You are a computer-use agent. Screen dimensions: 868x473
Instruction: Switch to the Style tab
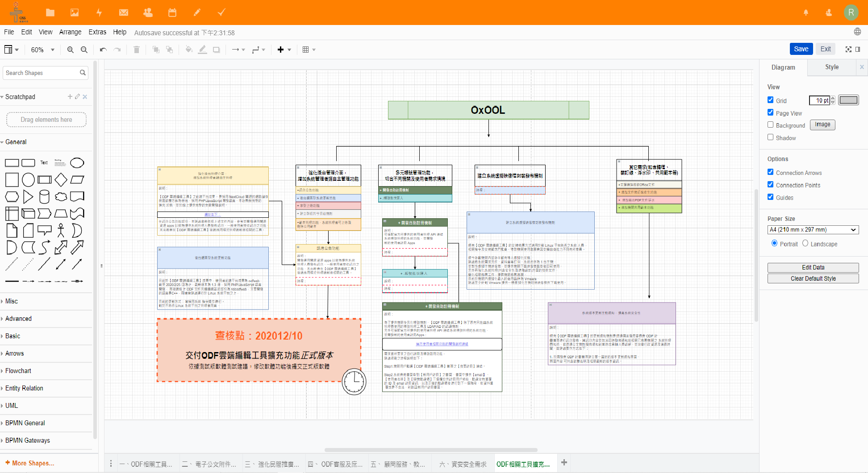click(x=832, y=67)
